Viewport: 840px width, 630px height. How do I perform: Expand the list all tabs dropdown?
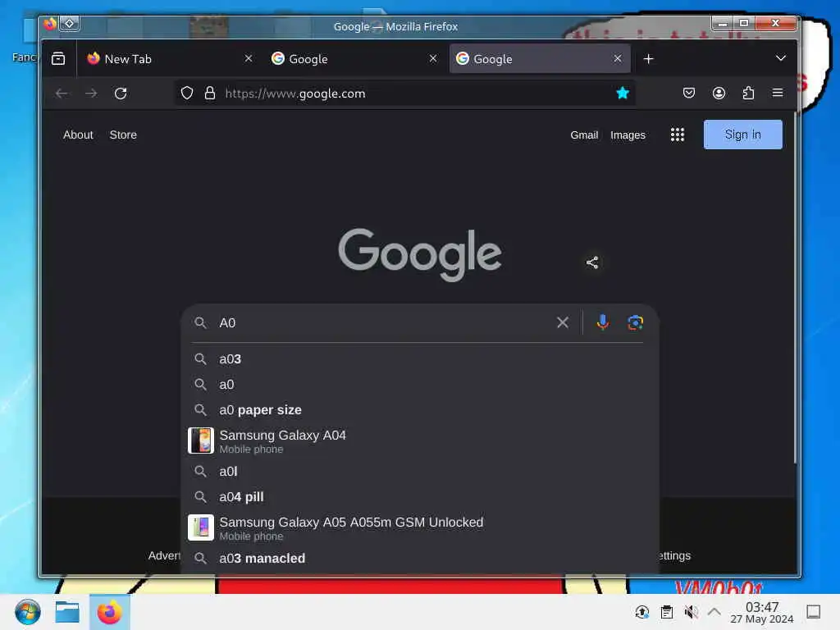coord(781,58)
